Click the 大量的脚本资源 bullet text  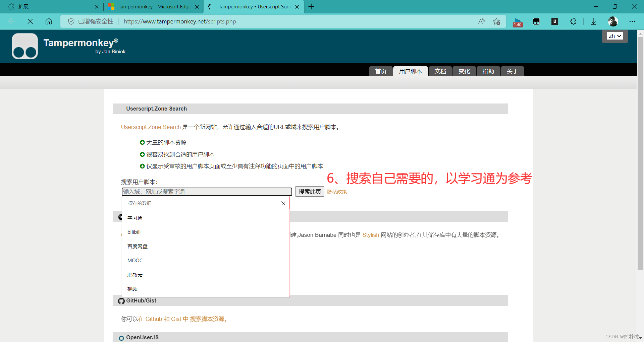pyautogui.click(x=166, y=142)
